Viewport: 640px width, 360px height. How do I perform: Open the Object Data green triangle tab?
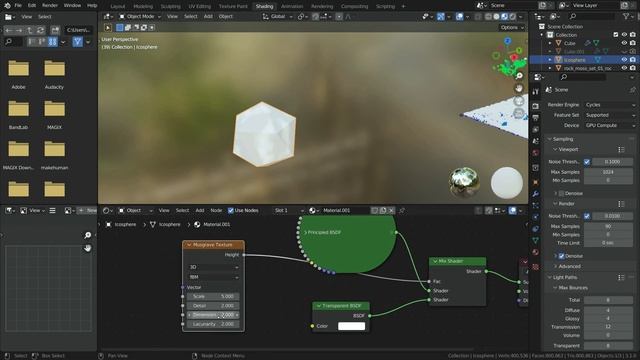click(x=536, y=240)
